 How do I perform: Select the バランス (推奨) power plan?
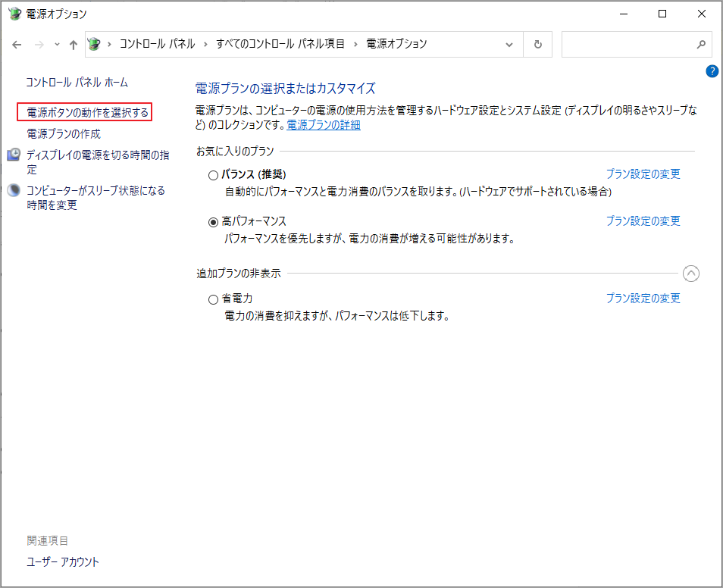(x=213, y=175)
